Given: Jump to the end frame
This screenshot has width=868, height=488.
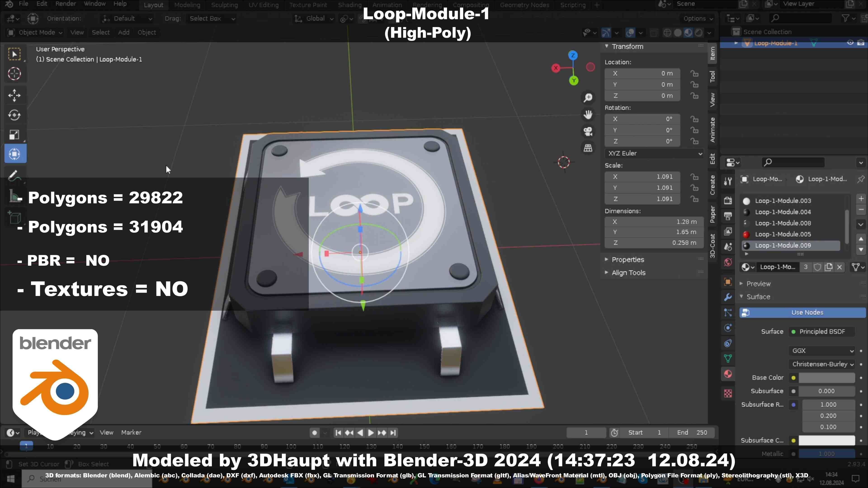Looking at the screenshot, I should click(393, 433).
